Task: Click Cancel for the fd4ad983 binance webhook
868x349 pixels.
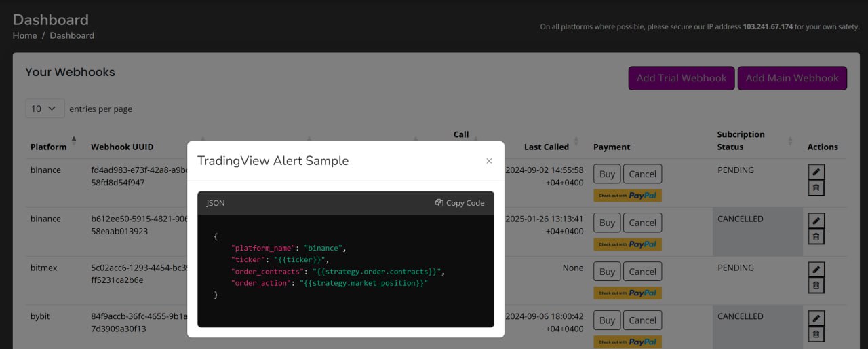Action: pyautogui.click(x=642, y=174)
